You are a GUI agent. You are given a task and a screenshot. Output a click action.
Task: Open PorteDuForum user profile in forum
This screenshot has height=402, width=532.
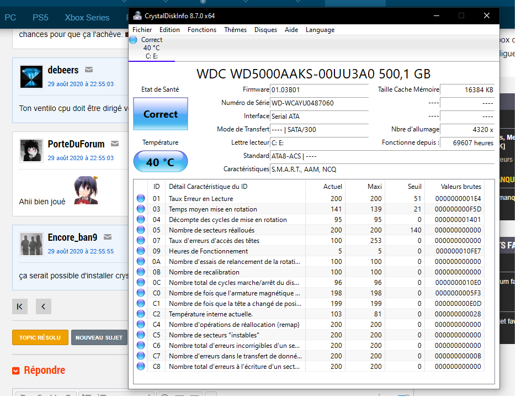coord(76,144)
